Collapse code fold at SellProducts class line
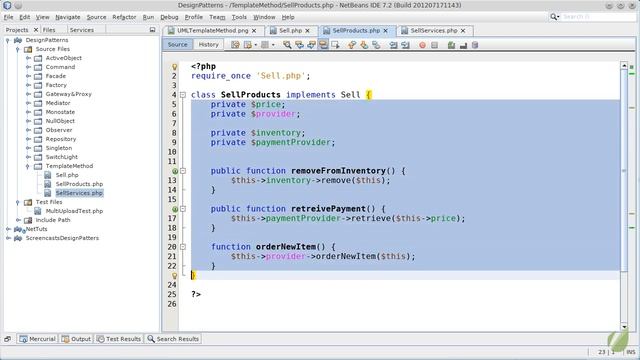 point(183,95)
